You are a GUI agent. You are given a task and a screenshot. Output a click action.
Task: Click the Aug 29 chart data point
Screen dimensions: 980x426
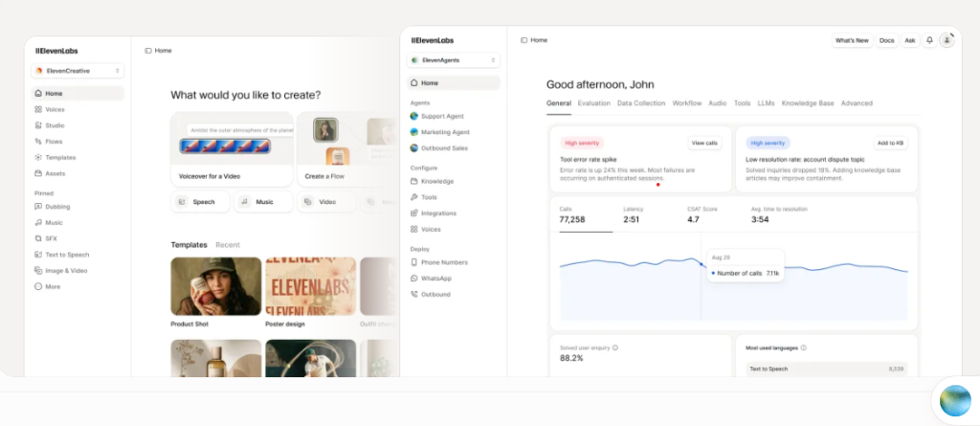pos(702,264)
